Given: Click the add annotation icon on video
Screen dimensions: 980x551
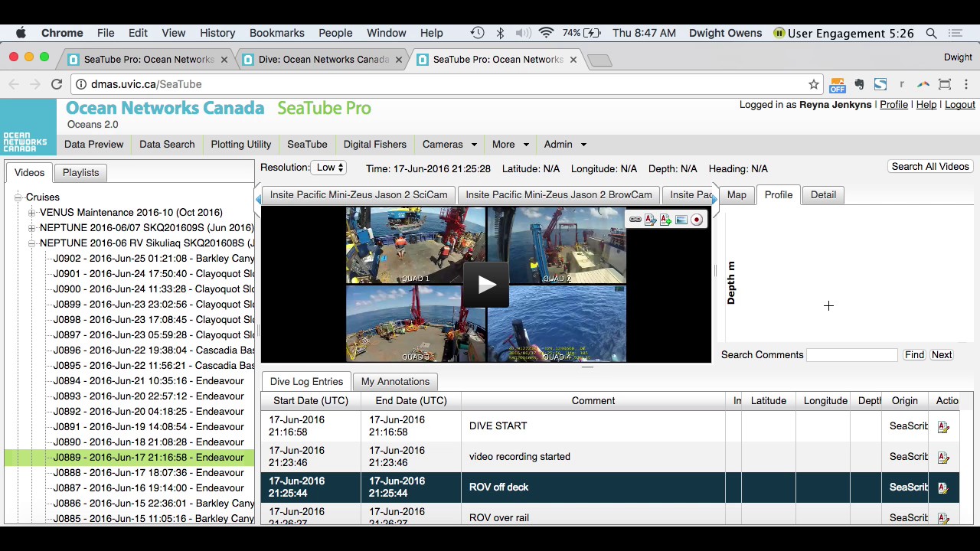Looking at the screenshot, I should pos(665,220).
